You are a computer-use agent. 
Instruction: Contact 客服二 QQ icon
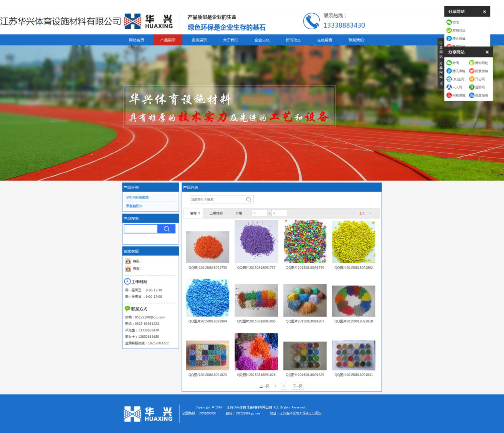pos(128,269)
